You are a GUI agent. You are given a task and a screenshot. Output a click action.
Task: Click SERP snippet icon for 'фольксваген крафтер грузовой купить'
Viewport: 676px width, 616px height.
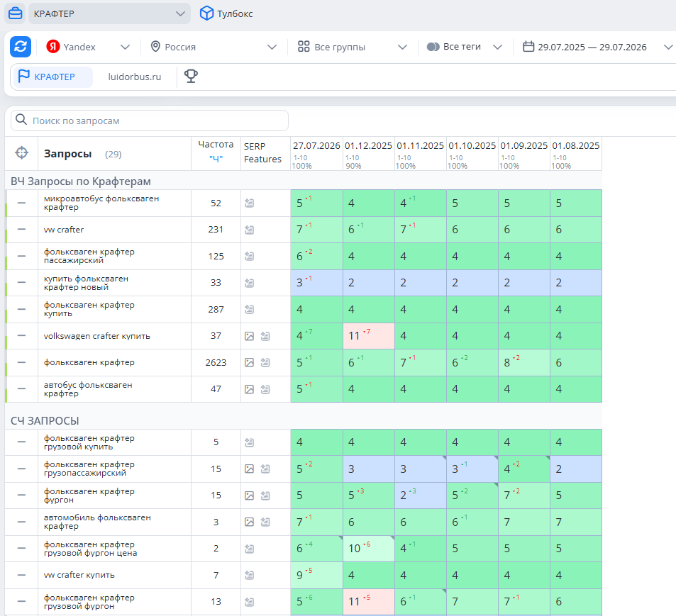[249, 442]
